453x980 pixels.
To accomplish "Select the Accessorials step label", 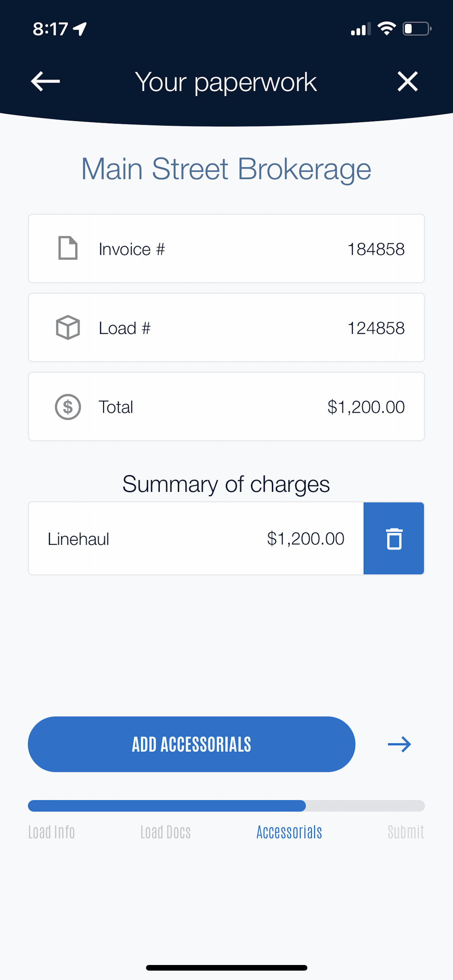I will 289,832.
